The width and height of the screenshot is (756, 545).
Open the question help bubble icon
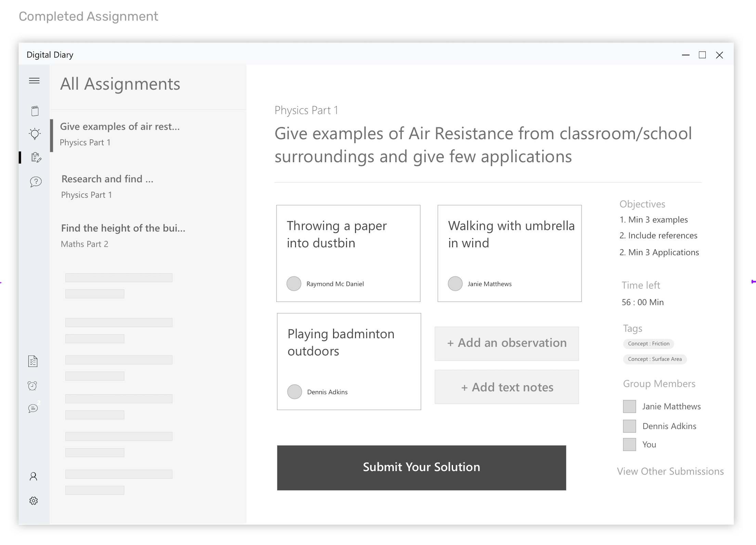[x=36, y=182]
